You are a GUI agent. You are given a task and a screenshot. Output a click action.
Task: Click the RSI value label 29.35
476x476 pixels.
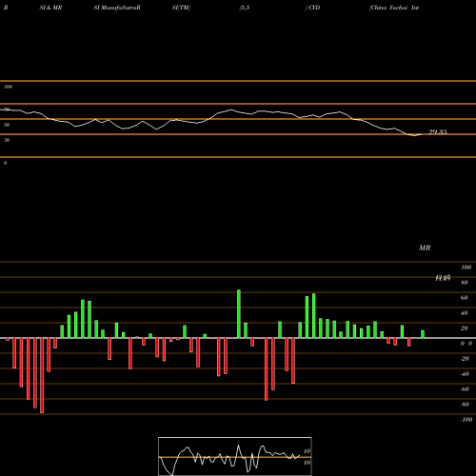click(438, 132)
